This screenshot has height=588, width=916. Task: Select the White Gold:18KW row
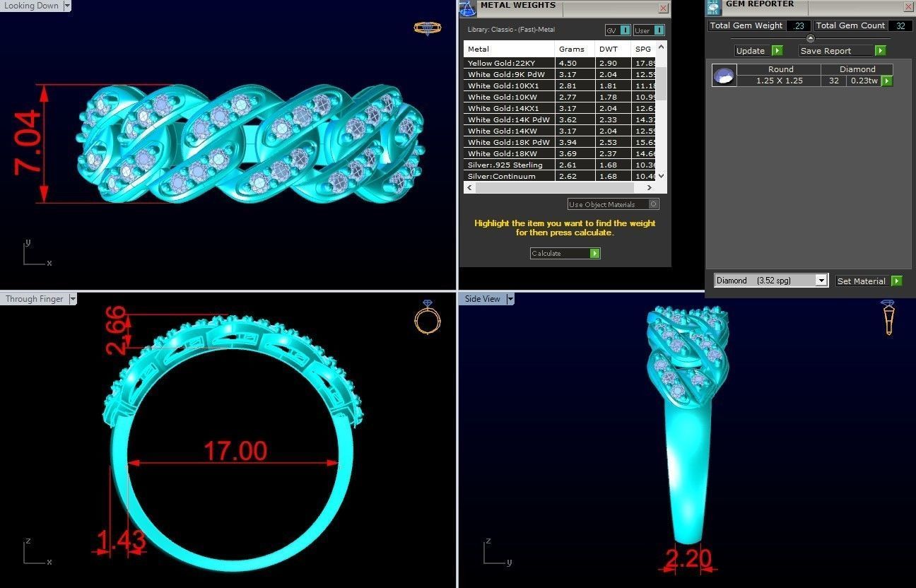pyautogui.click(x=560, y=153)
